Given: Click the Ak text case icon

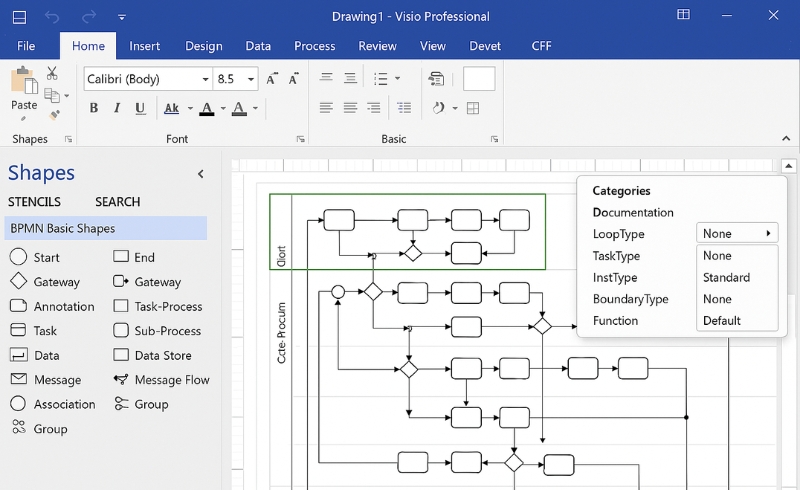Looking at the screenshot, I should coord(171,108).
